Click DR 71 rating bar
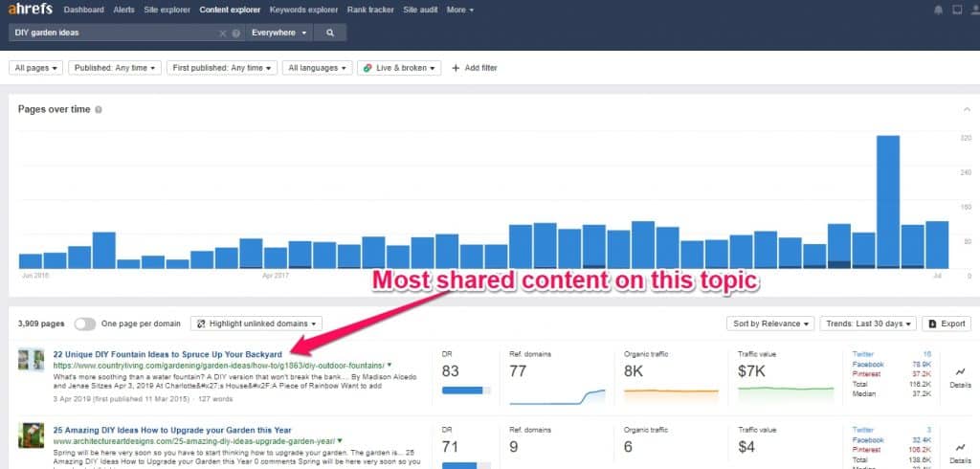Screen dimensions: 980x469 466,465
